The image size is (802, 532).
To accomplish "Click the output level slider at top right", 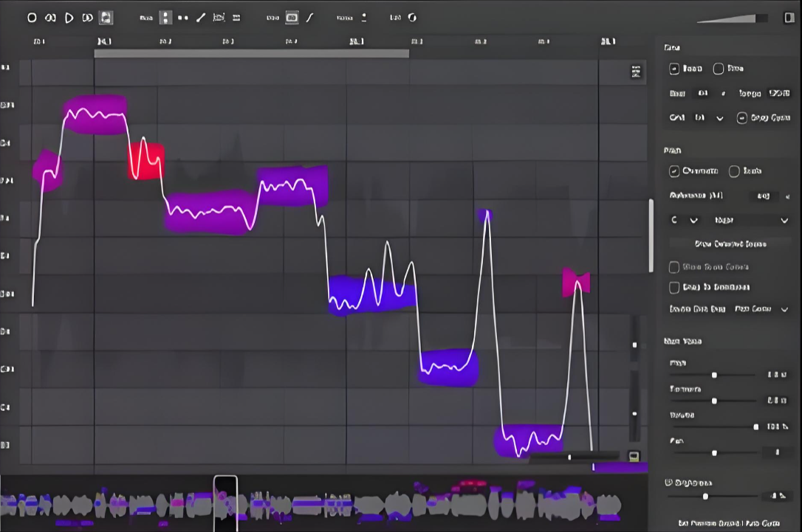I will click(732, 18).
